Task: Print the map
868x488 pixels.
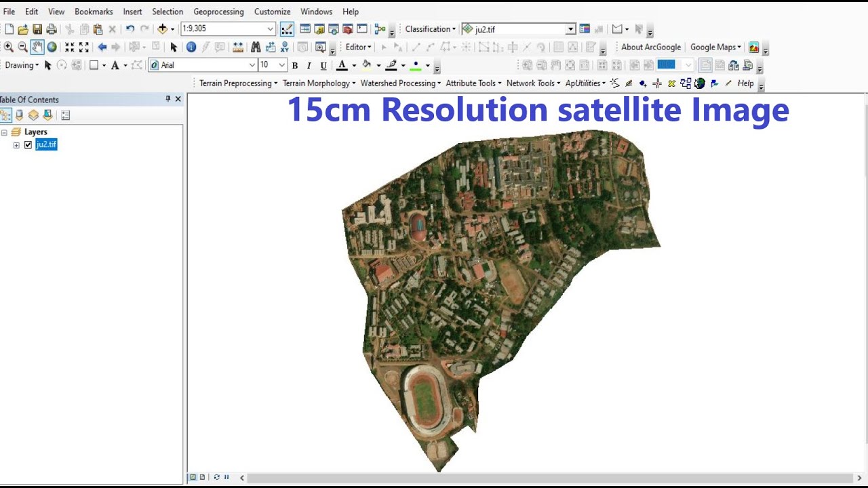Action: 52,29
